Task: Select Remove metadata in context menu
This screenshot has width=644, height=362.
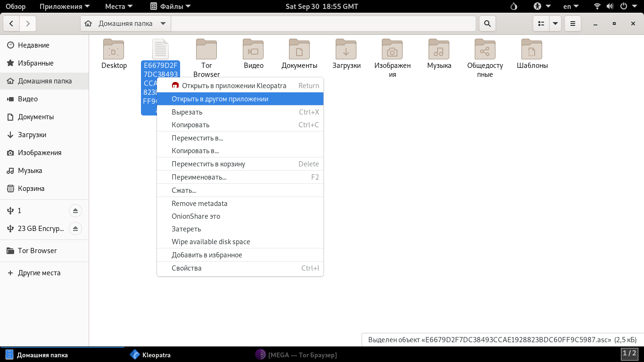Action: [199, 204]
